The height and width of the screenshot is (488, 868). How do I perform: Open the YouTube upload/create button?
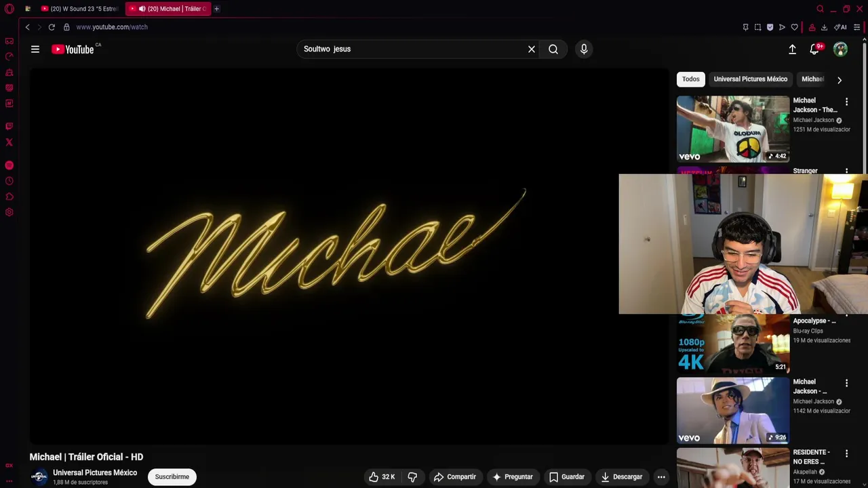(792, 49)
